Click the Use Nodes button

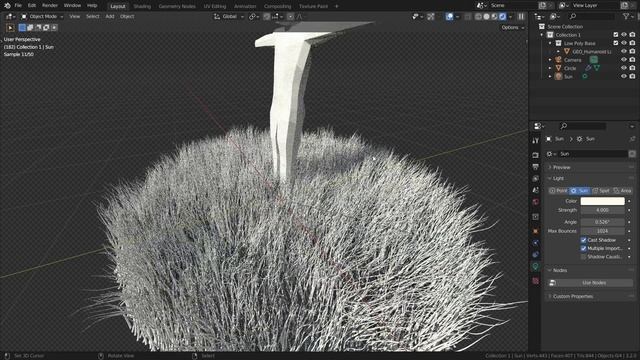click(x=594, y=283)
